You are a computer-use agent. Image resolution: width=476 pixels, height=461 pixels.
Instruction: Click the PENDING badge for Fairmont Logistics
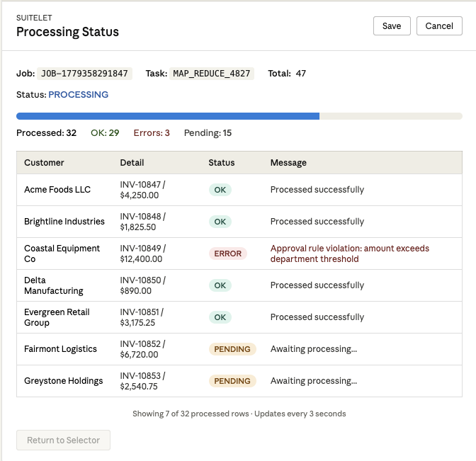(232, 349)
